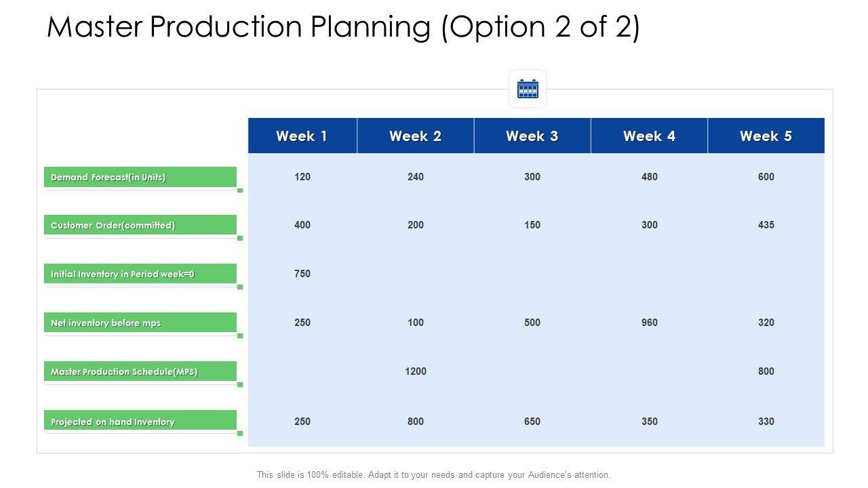
Task: Click the Projected on hand Inventory label
Action: (113, 422)
